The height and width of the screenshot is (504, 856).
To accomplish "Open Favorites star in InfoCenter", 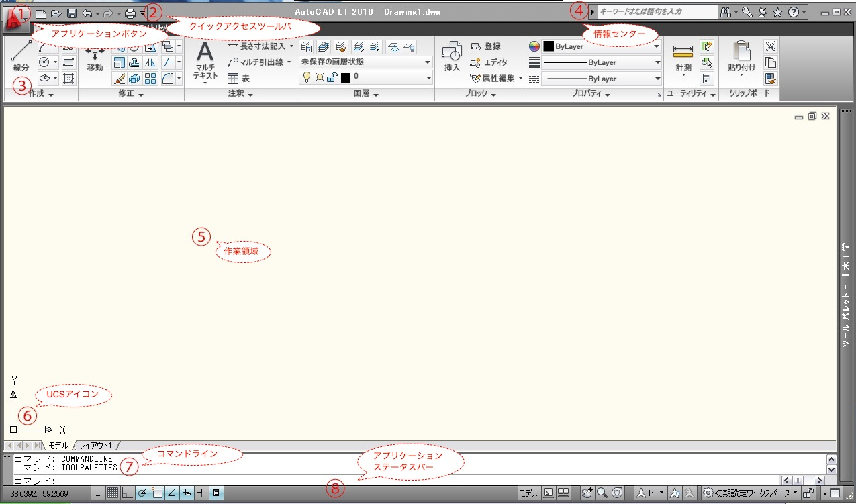I will tap(777, 12).
